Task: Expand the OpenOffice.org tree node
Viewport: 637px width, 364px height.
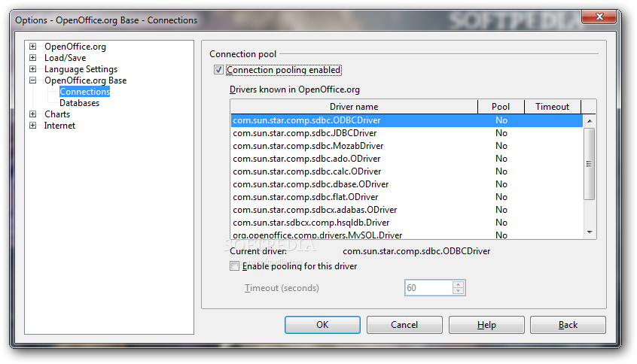Action: (x=33, y=47)
